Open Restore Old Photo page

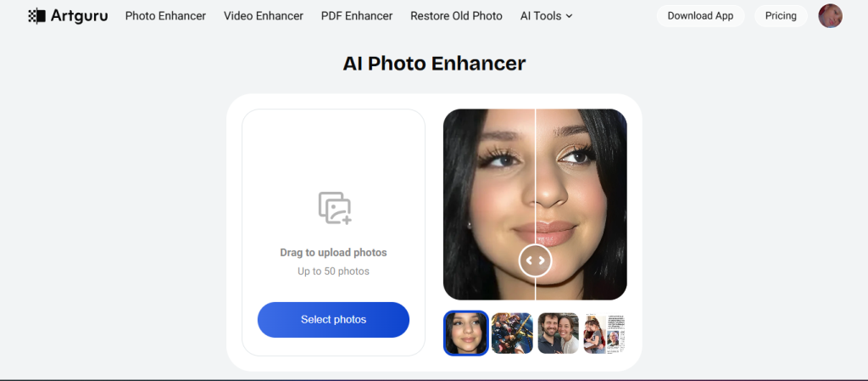coord(457,16)
